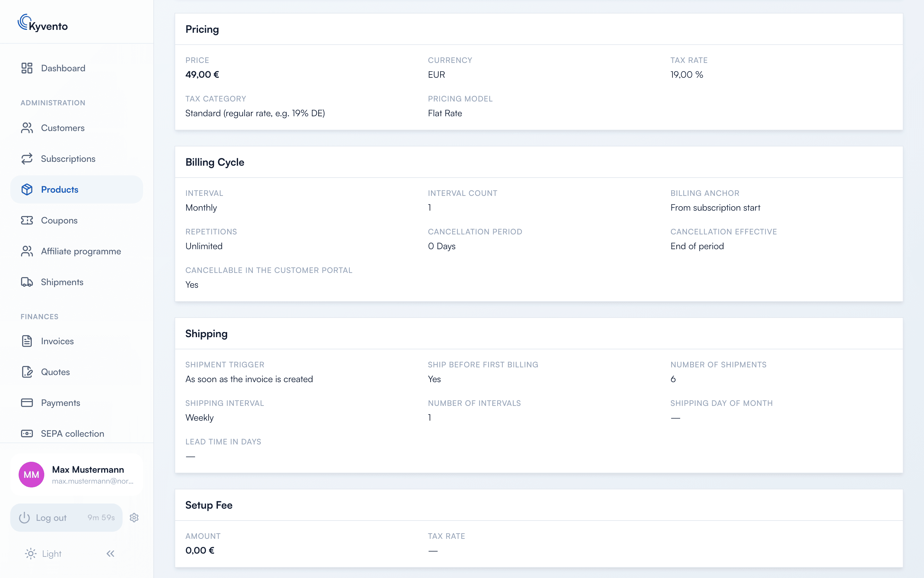Click the Log out power icon

(x=24, y=518)
